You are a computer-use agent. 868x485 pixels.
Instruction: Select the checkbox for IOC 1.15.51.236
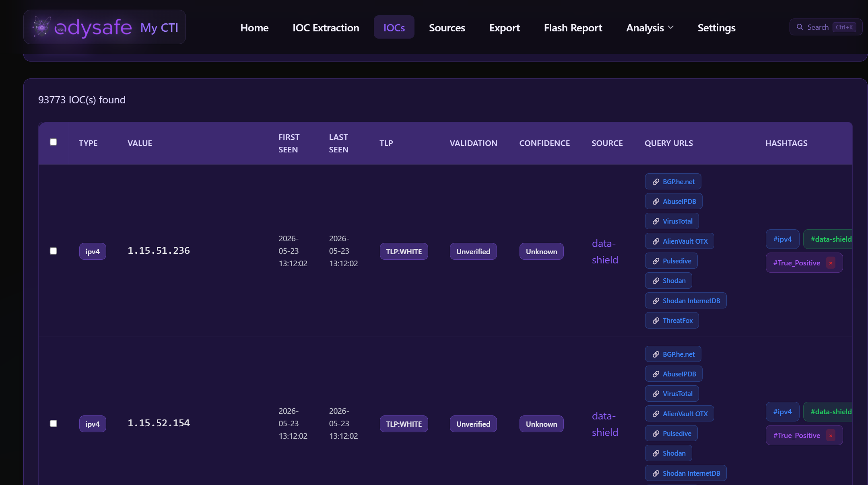(54, 251)
